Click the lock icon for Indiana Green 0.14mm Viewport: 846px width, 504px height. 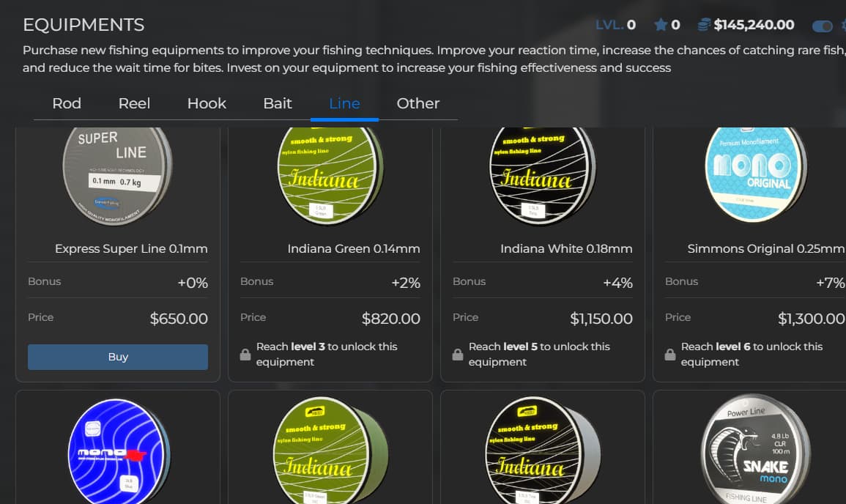click(x=245, y=355)
